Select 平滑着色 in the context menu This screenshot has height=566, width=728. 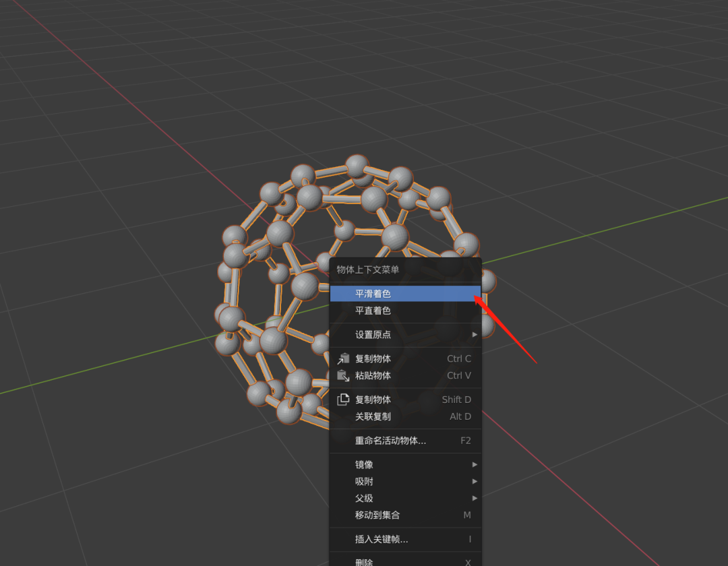(405, 294)
